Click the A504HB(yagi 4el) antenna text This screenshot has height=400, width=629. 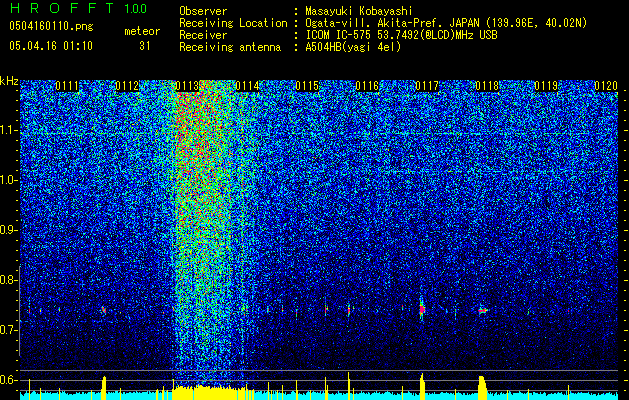point(353,47)
